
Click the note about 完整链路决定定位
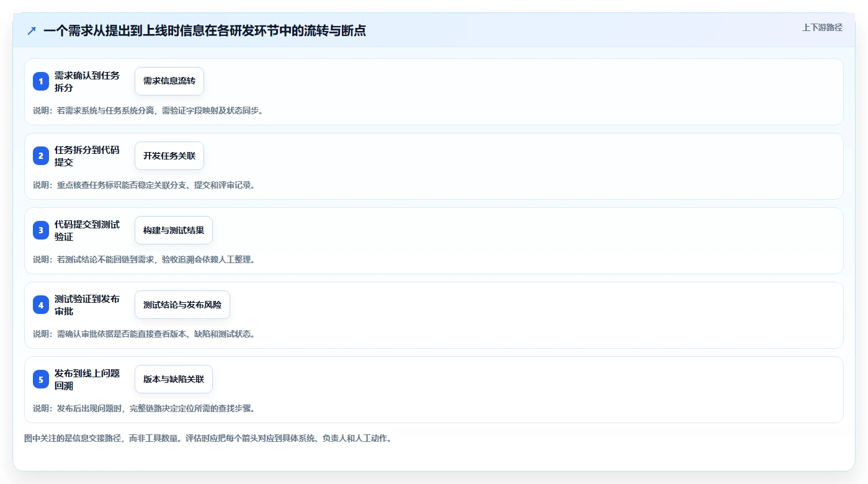144,408
